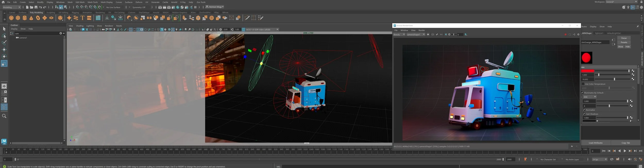Open Render menu in Arnold RenderView
Viewport: 644px width, 168px height.
coord(422,30)
